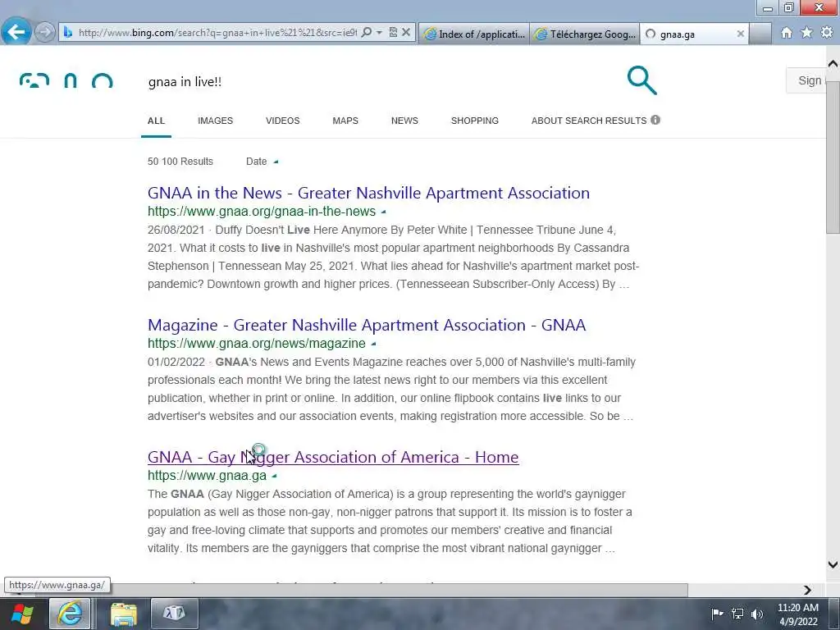Switch to the VIDEOS tab
The width and height of the screenshot is (840, 630).
(x=283, y=121)
